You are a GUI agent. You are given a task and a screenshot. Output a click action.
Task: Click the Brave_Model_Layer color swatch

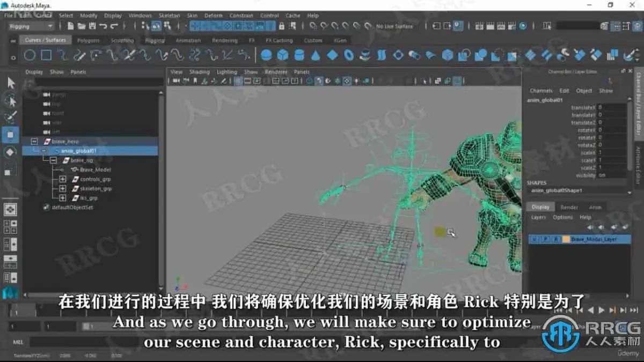pos(566,239)
